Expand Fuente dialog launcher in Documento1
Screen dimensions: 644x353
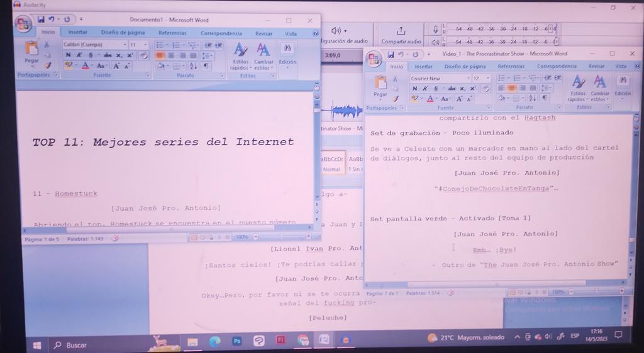click(147, 75)
